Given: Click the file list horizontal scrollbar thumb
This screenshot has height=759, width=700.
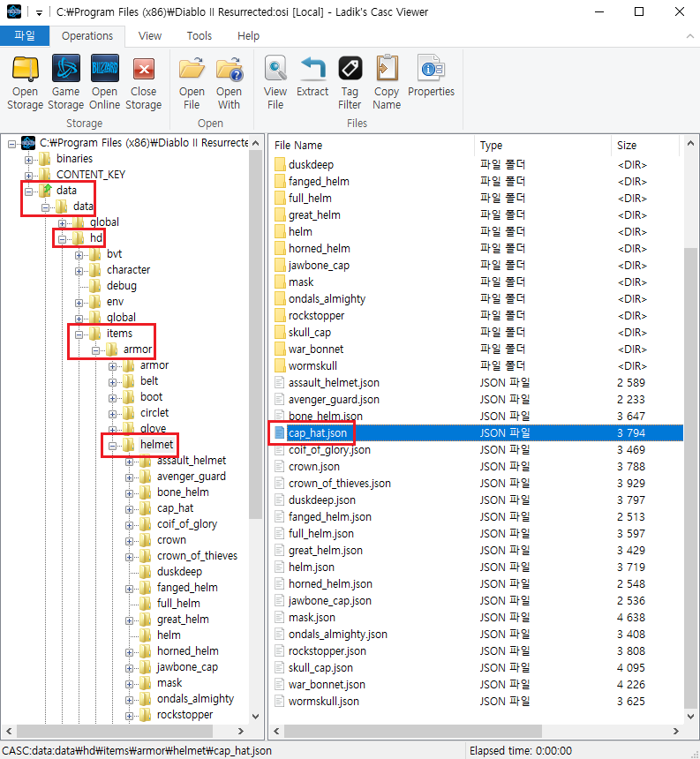Looking at the screenshot, I should click(x=413, y=731).
